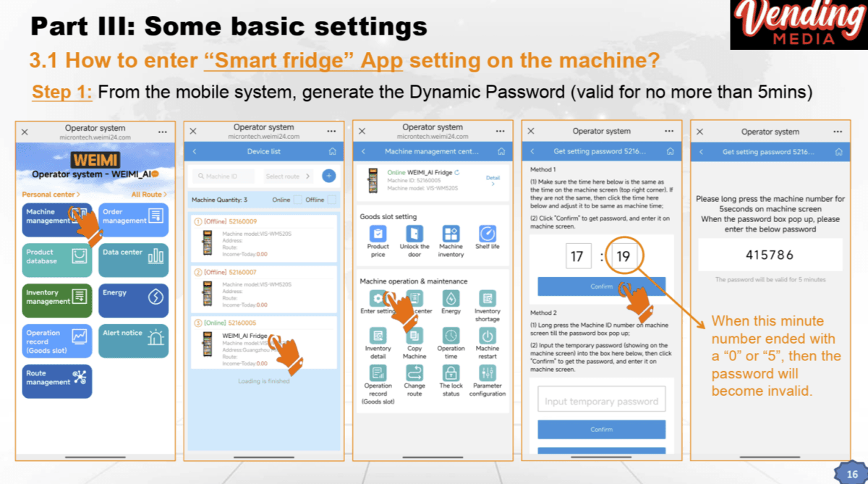868x484 pixels.
Task: Open the Alert notice tile
Action: 134,341
